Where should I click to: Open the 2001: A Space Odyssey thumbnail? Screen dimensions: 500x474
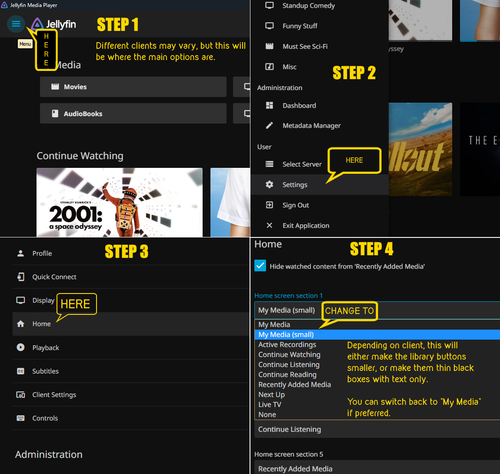pos(119,202)
